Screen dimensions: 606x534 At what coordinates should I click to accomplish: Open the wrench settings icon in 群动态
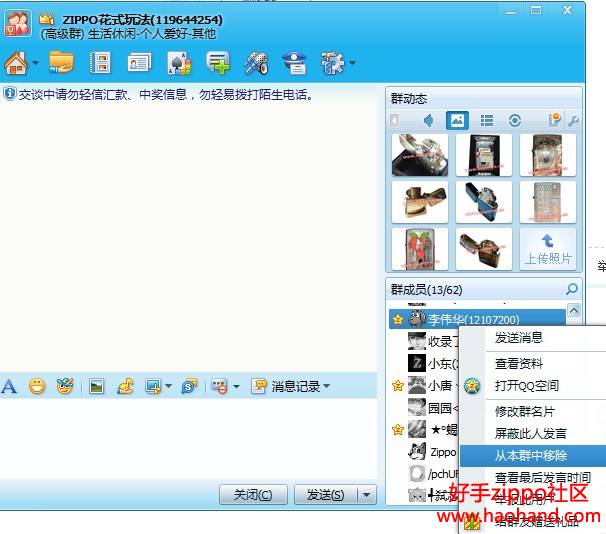pos(573,122)
